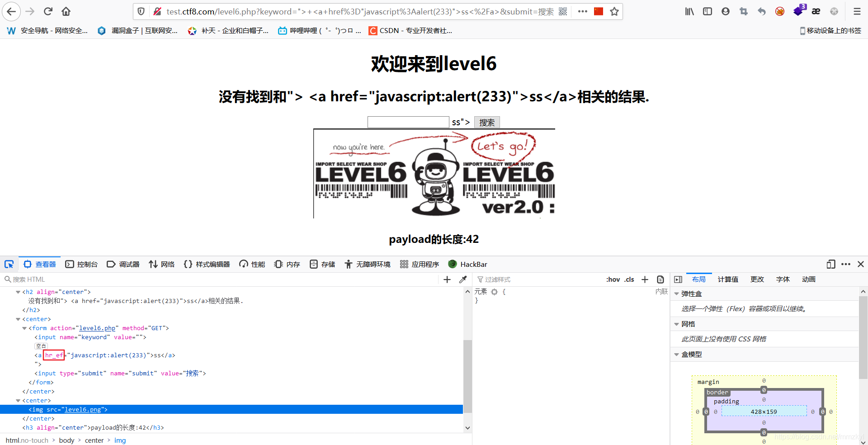The height and width of the screenshot is (445, 868).
Task: Add a new style rule
Action: click(645, 279)
